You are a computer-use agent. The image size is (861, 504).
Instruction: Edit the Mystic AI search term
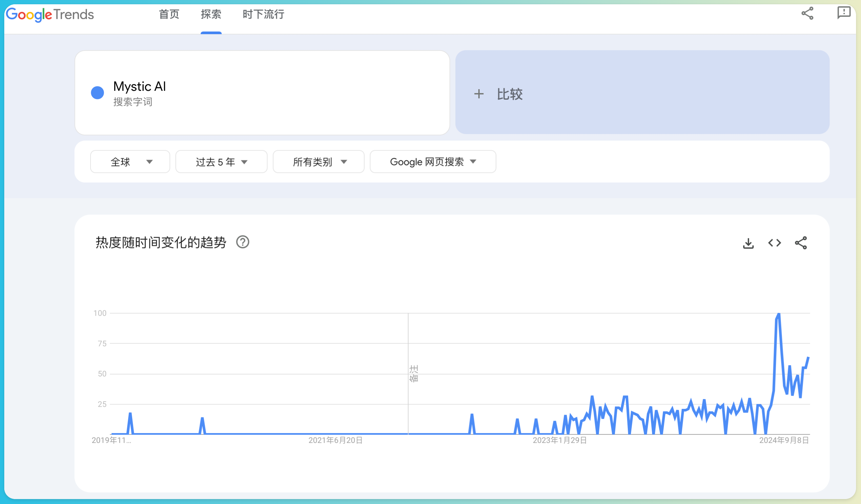[262, 92]
